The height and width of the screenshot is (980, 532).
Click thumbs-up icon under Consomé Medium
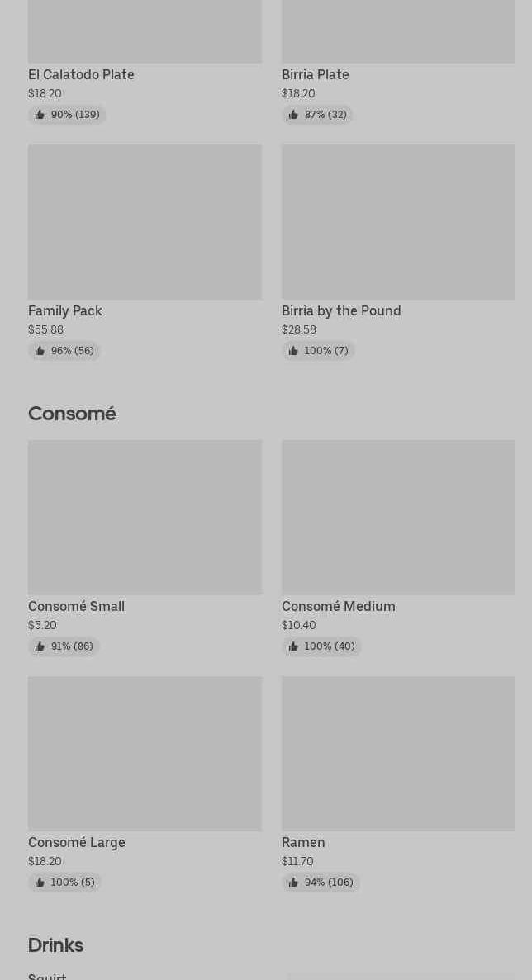click(x=293, y=646)
